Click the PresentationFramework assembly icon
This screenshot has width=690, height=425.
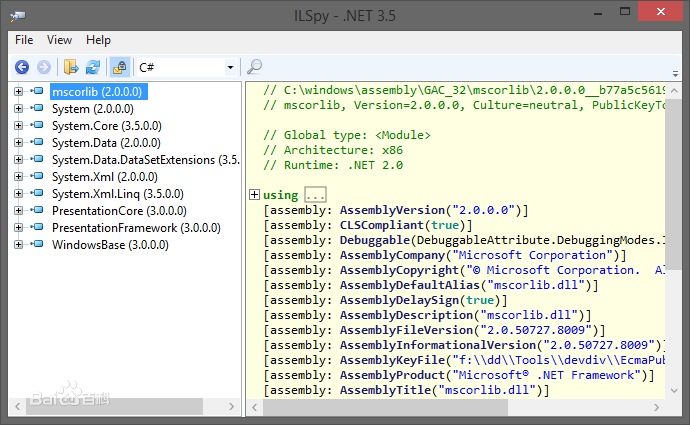37,227
